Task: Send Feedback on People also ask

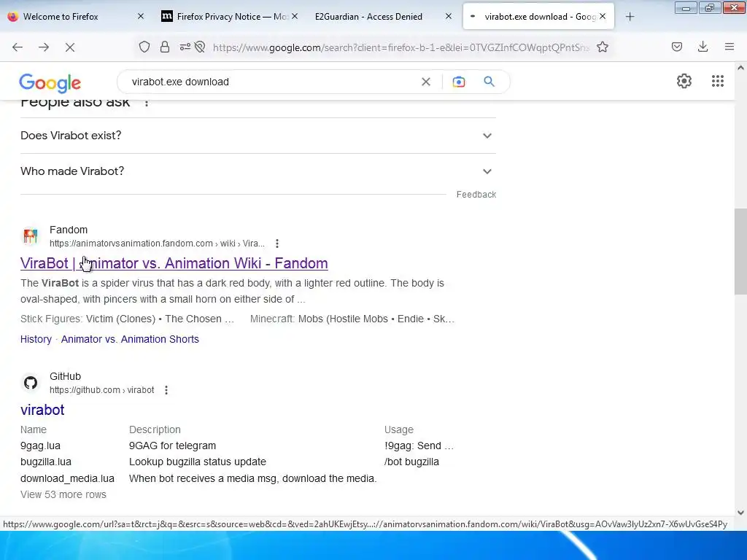Action: pos(476,195)
